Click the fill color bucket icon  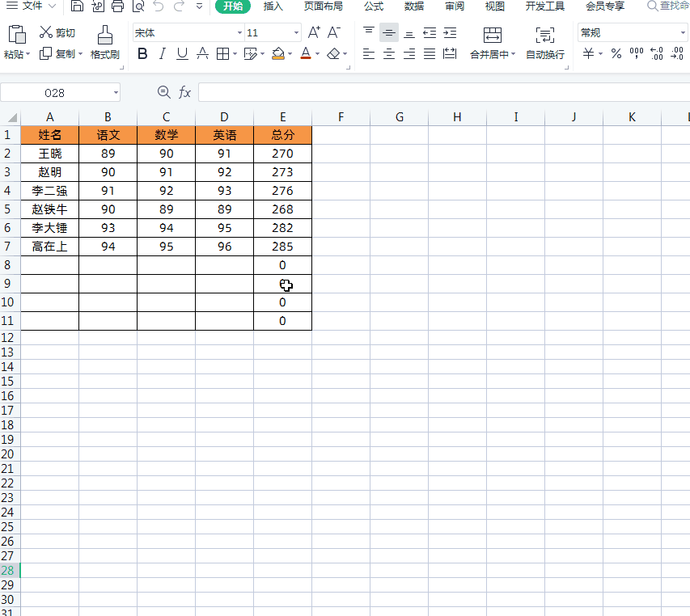point(278,53)
